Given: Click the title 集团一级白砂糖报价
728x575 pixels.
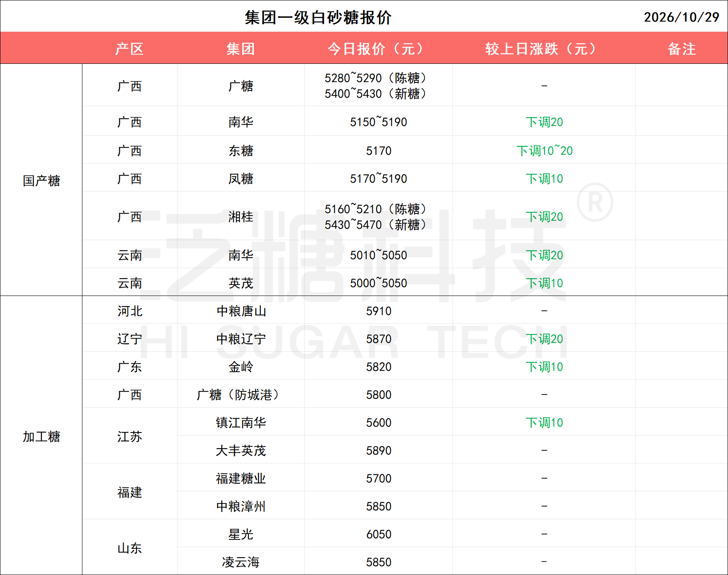Looking at the screenshot, I should point(318,17).
